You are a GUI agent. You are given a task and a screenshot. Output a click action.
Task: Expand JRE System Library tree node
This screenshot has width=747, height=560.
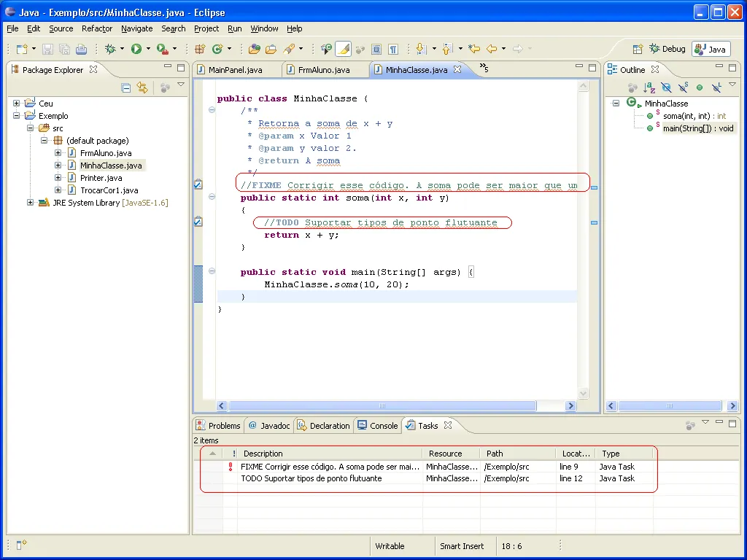coord(31,203)
